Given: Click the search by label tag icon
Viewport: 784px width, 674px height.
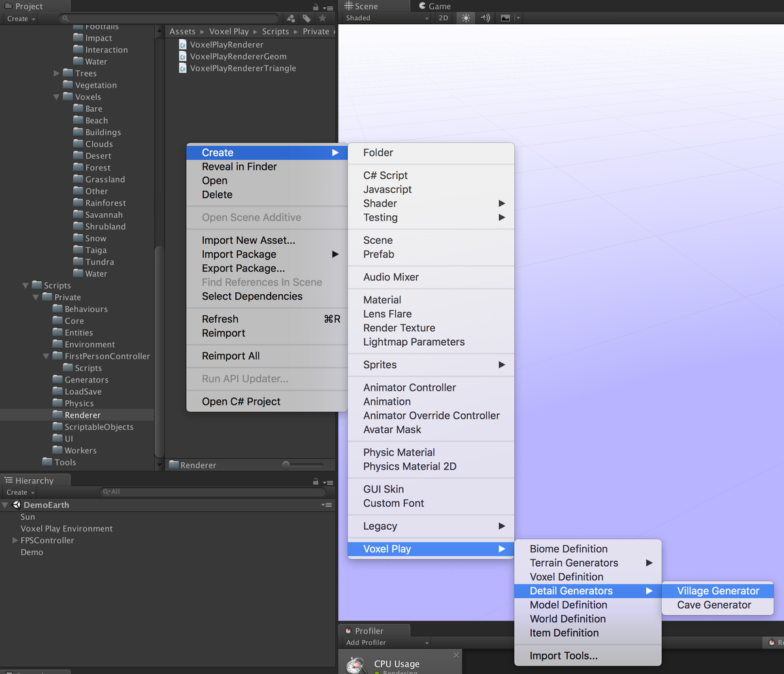Looking at the screenshot, I should pyautogui.click(x=306, y=18).
